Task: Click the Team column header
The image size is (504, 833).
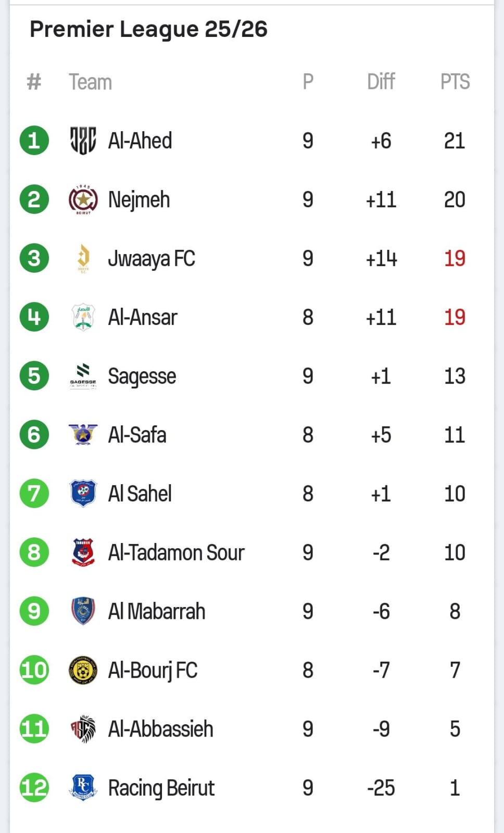Action: point(91,82)
